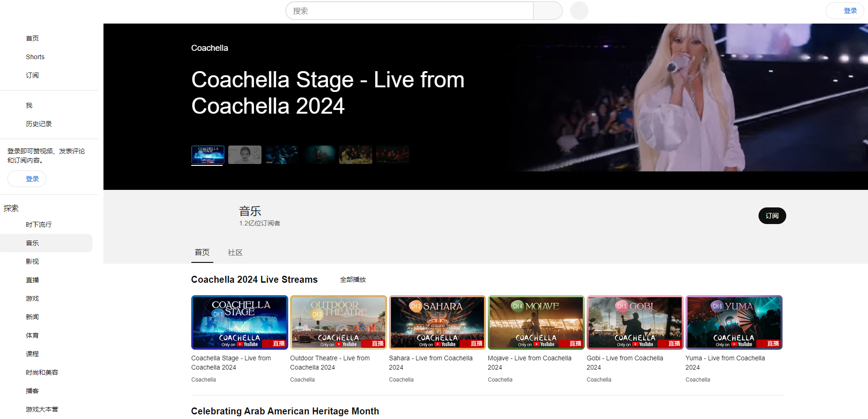Click the title Outdoor Theatre - Live from Coachella 2024
The height and width of the screenshot is (419, 868).
pos(330,363)
